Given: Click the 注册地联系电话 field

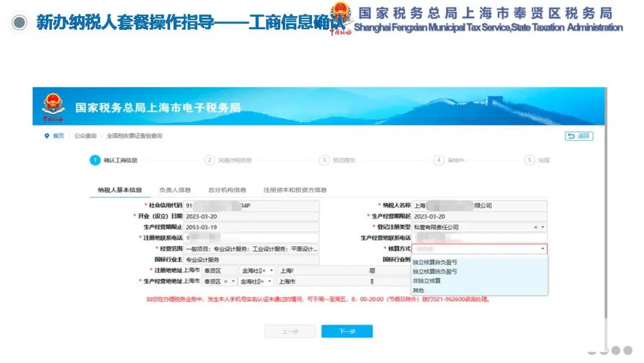Looking at the screenshot, I should point(252,238).
